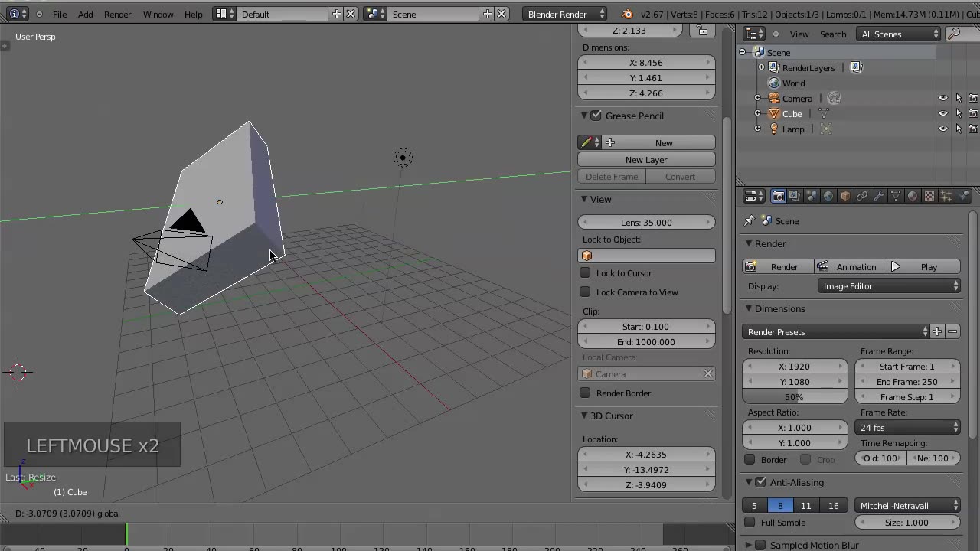Click the 50% resolution percentage slider
This screenshot has width=980, height=551.
click(x=794, y=396)
